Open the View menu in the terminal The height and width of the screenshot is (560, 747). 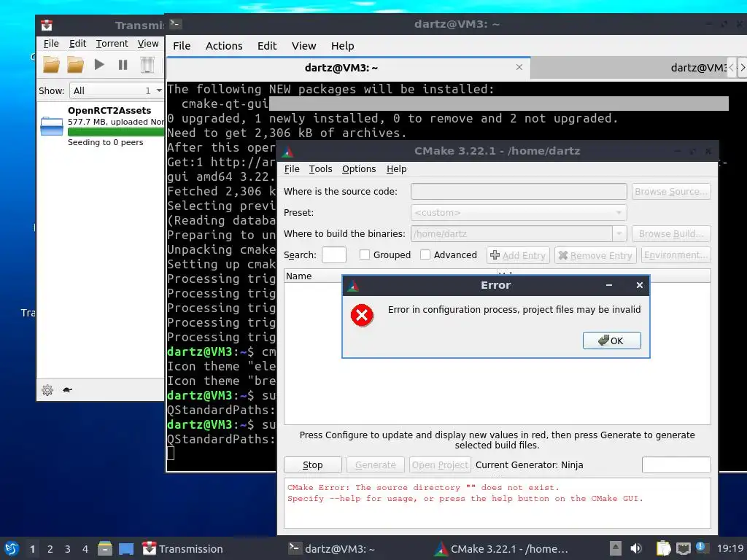303,46
